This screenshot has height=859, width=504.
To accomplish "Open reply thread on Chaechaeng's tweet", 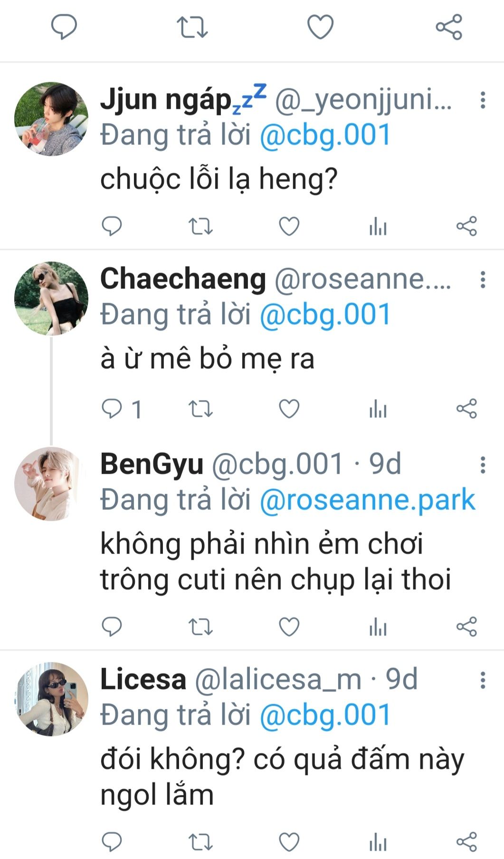I will click(x=113, y=409).
